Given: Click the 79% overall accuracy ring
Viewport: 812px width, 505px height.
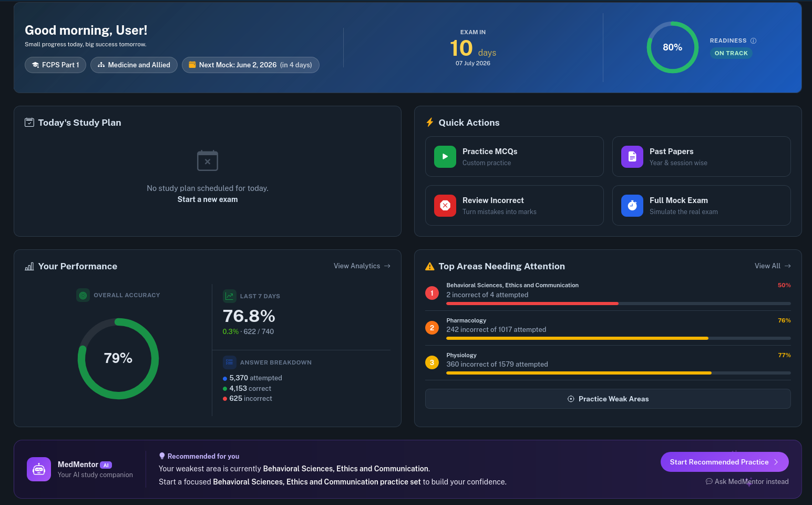Looking at the screenshot, I should coord(118,359).
